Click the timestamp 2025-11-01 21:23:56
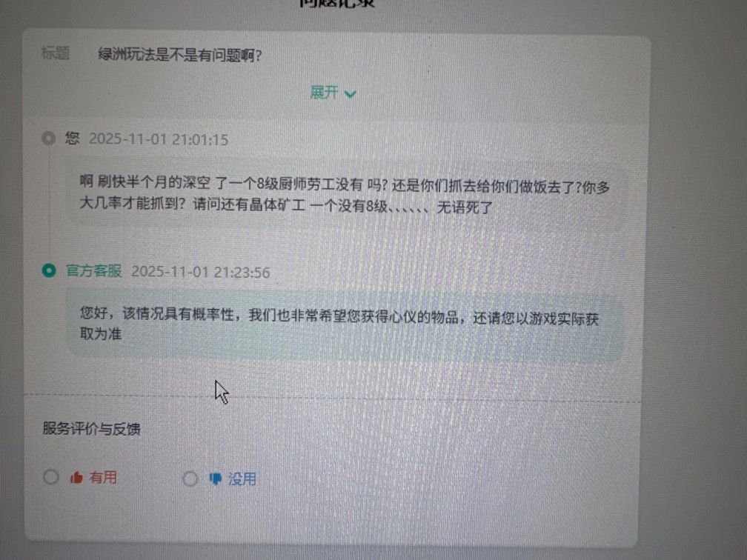The height and width of the screenshot is (560, 747). click(201, 272)
